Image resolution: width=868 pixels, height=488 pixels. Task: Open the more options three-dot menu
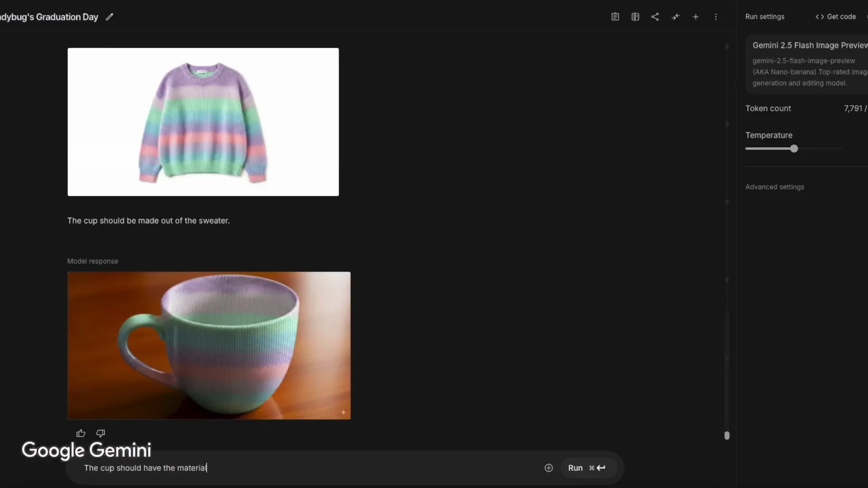tap(716, 17)
